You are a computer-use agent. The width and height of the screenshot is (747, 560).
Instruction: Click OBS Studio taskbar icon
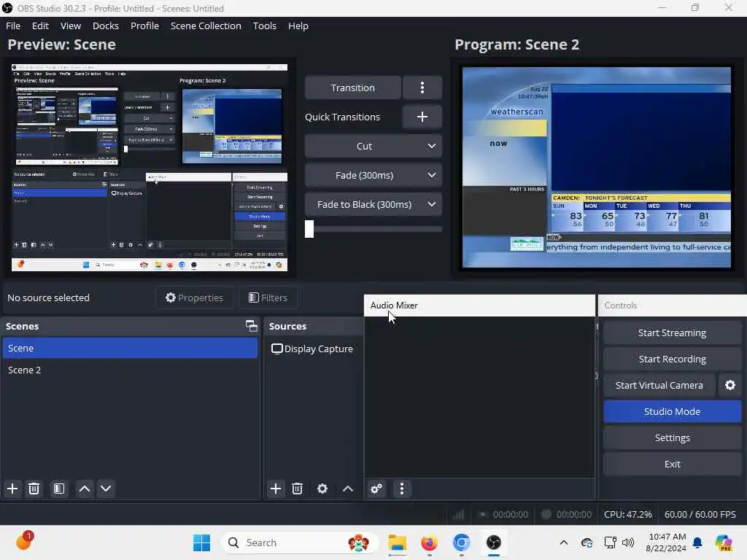click(x=494, y=542)
